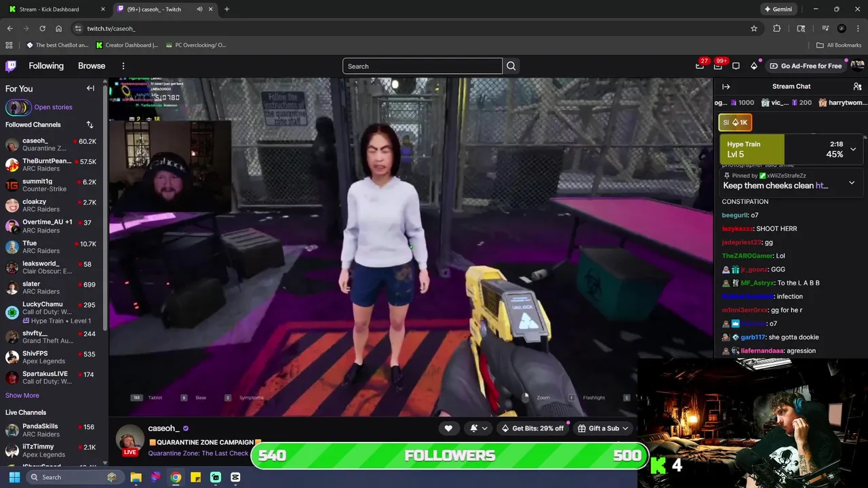868x488 pixels.
Task: Open Sticky Notes from taskbar
Action: [195, 477]
